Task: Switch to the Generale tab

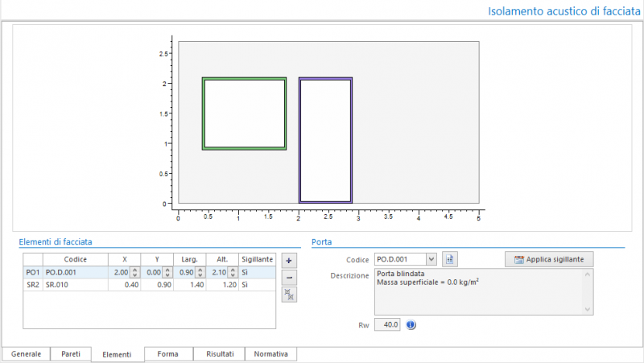Action: coord(26,354)
